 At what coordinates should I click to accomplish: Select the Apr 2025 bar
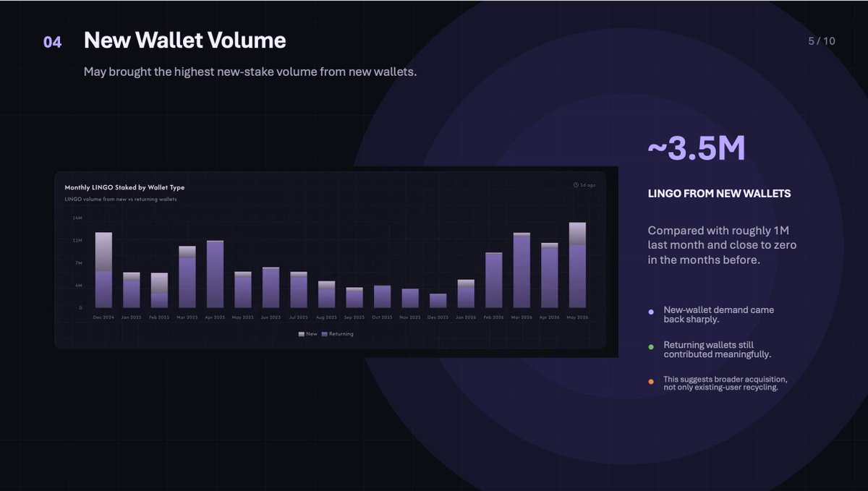(x=215, y=274)
